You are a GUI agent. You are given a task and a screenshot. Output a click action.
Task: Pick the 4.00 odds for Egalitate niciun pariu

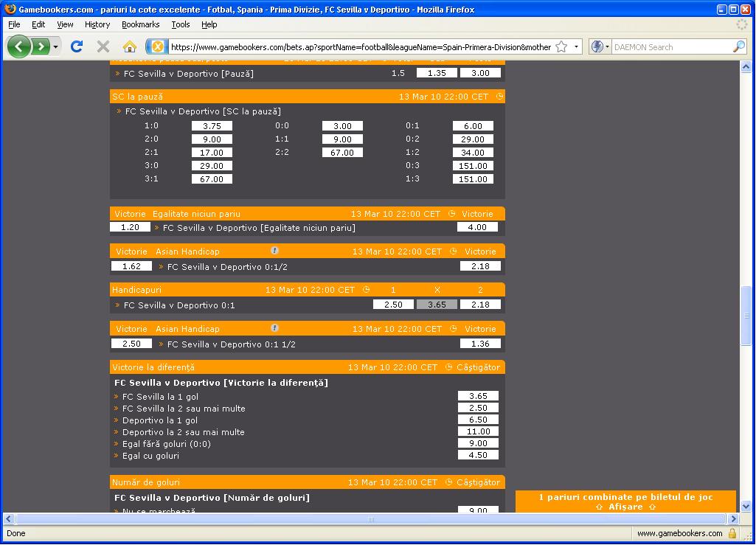click(477, 227)
